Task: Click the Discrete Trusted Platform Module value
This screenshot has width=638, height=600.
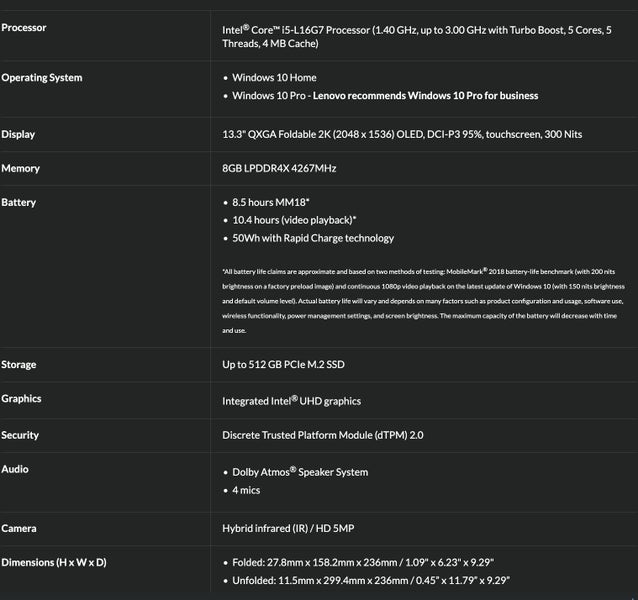Action: click(323, 435)
